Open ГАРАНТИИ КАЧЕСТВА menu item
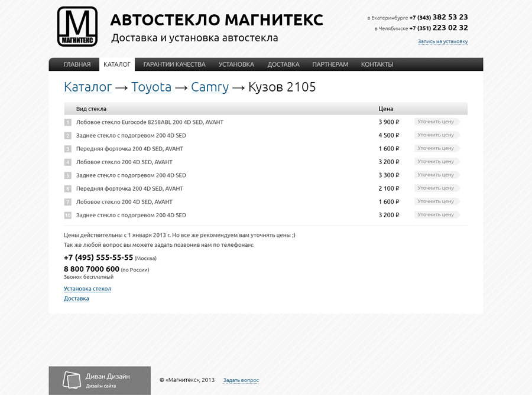Screen dimensions: 532x395 174,64
